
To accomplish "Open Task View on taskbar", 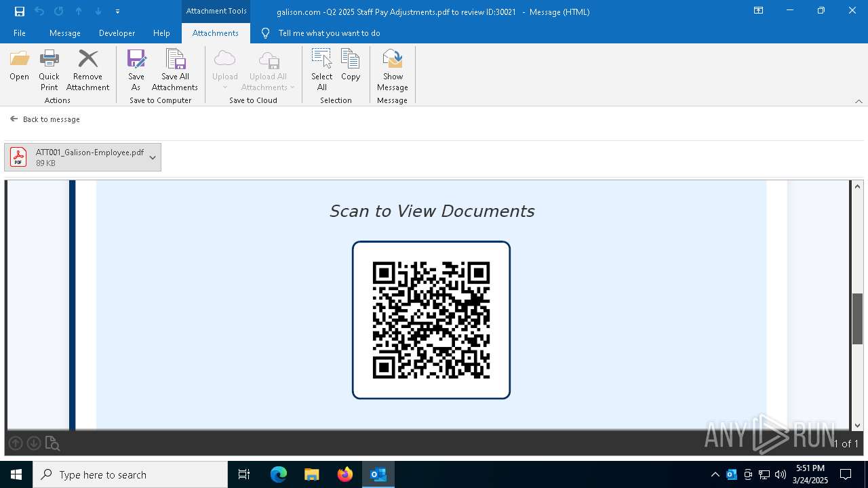I will [244, 474].
